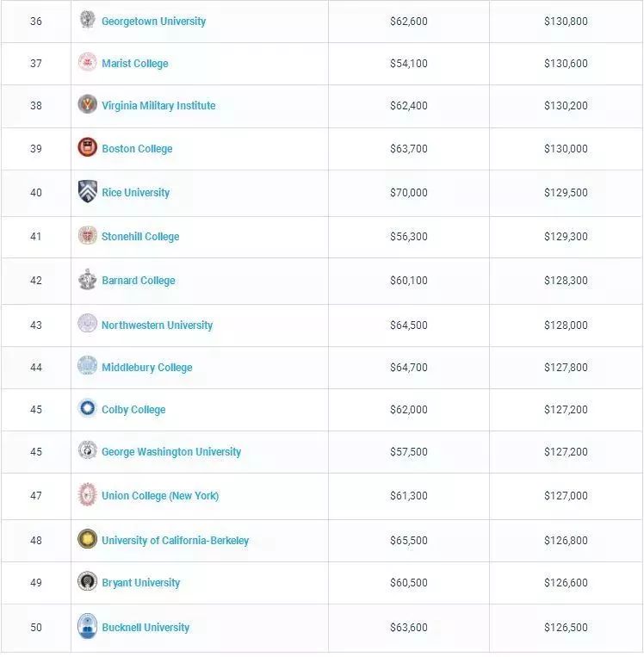Click the Rice University shield icon

87,191
